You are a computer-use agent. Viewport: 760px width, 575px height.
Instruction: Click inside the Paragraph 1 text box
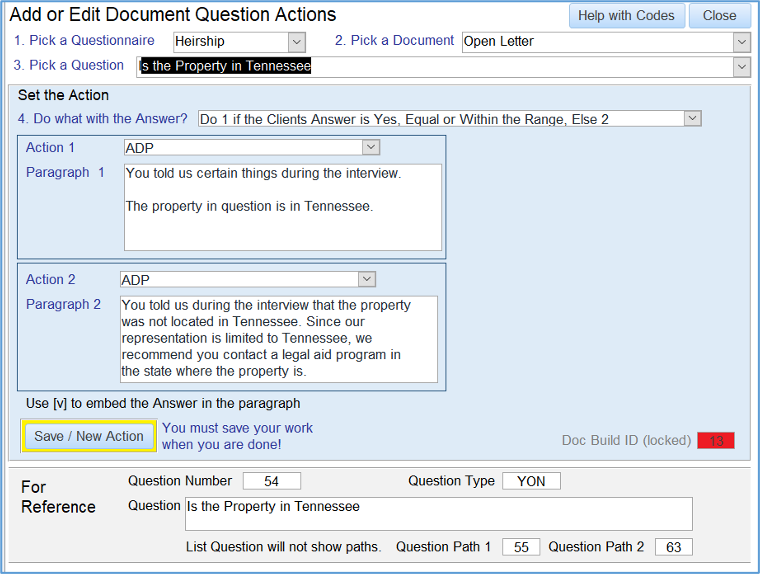pyautogui.click(x=282, y=207)
